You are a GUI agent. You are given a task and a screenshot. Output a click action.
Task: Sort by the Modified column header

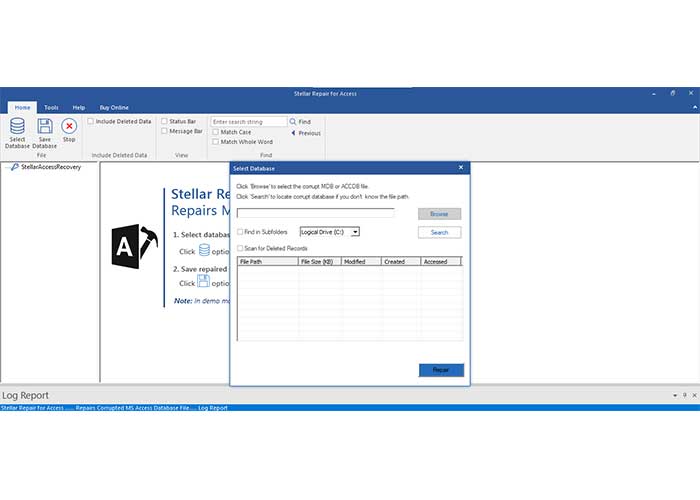[x=361, y=262]
